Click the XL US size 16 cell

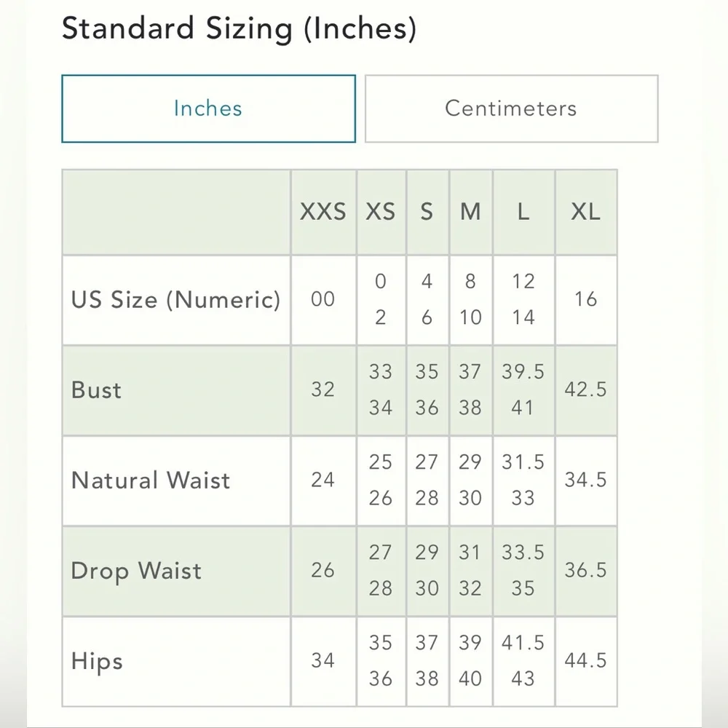[x=586, y=299]
